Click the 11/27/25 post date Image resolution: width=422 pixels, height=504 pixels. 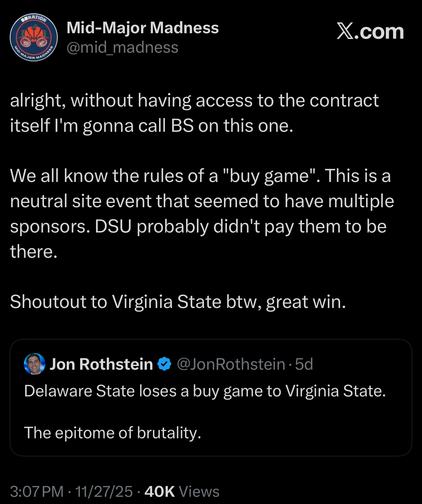coord(104,491)
